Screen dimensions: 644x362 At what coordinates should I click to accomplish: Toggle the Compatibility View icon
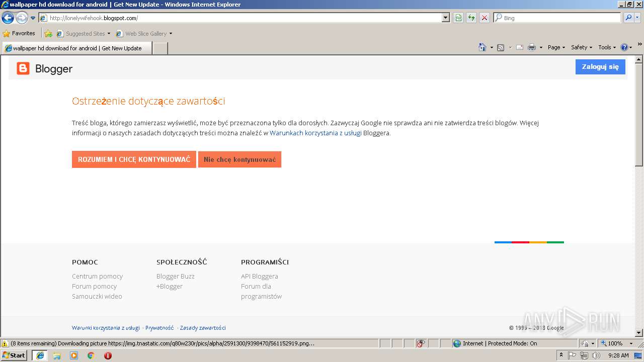click(458, 18)
